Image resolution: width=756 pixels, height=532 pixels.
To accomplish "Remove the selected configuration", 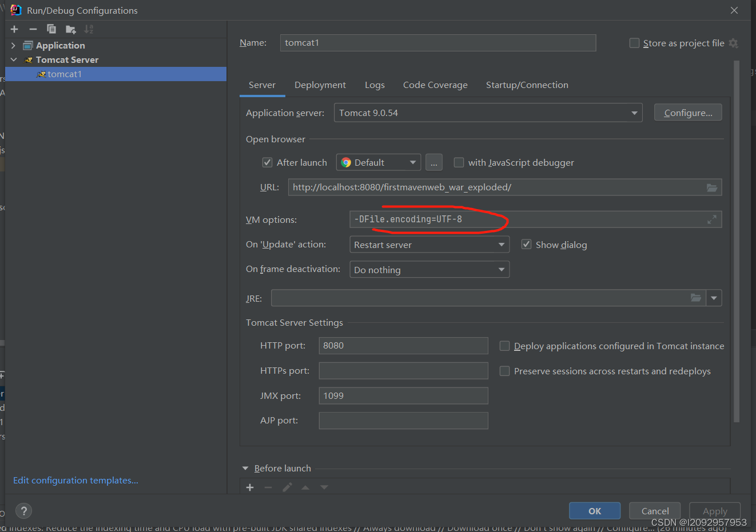I will [x=33, y=29].
